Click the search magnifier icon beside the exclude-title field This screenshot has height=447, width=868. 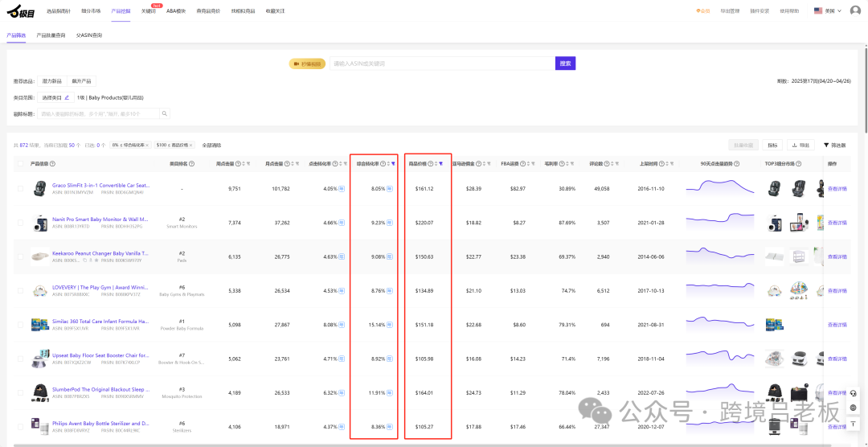[x=165, y=114]
